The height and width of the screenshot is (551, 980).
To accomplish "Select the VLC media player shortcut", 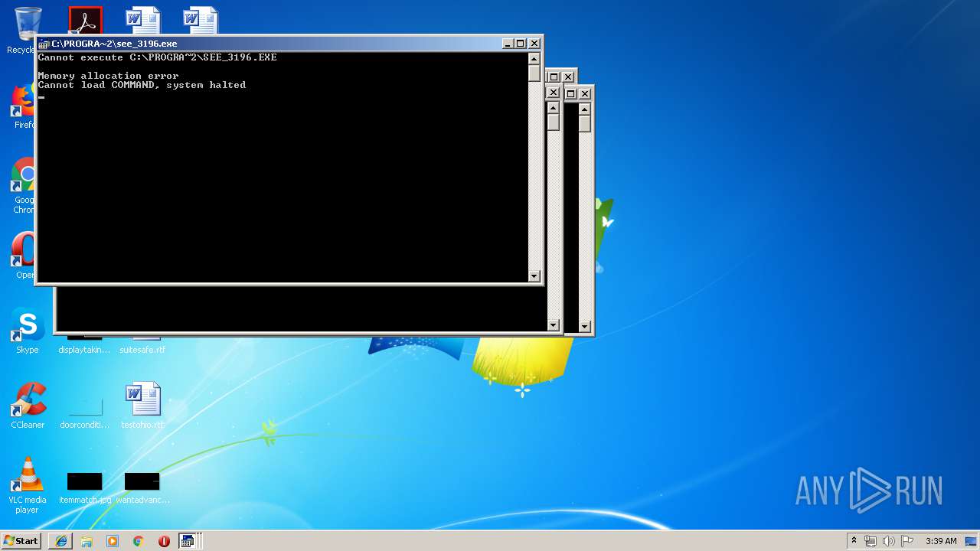I will (28, 485).
